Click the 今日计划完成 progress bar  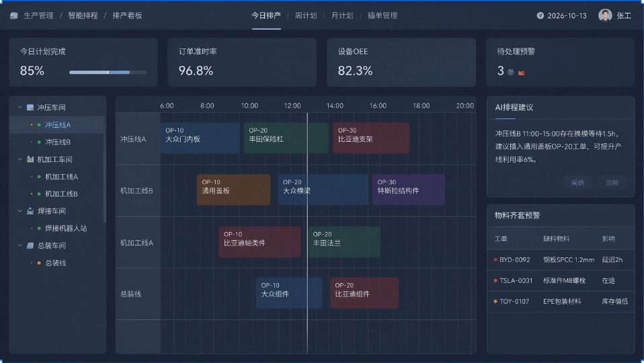108,73
